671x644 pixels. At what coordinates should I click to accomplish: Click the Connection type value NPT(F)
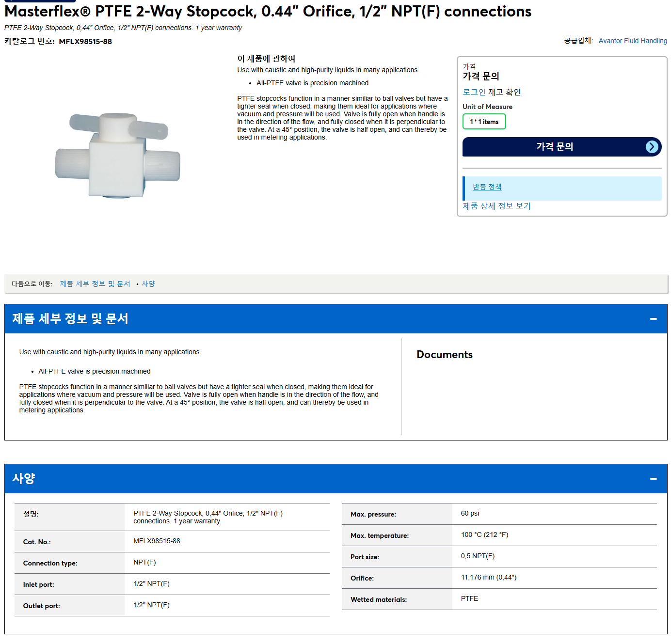pos(144,562)
